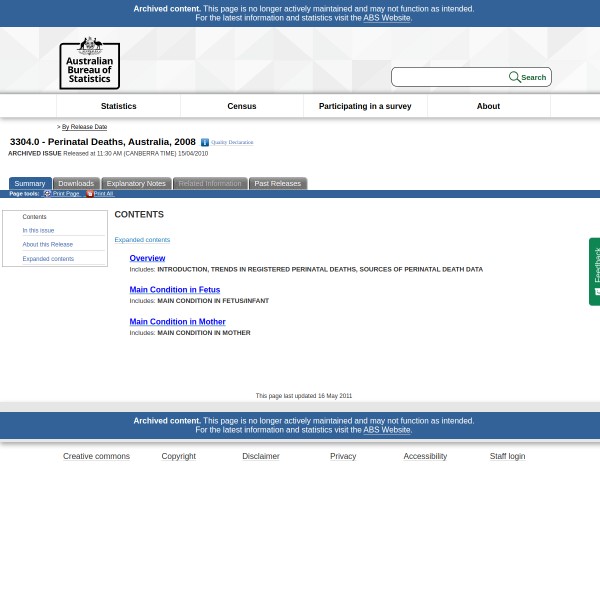Open the Statistics menu
Screen dimensions: 600x600
tap(118, 106)
